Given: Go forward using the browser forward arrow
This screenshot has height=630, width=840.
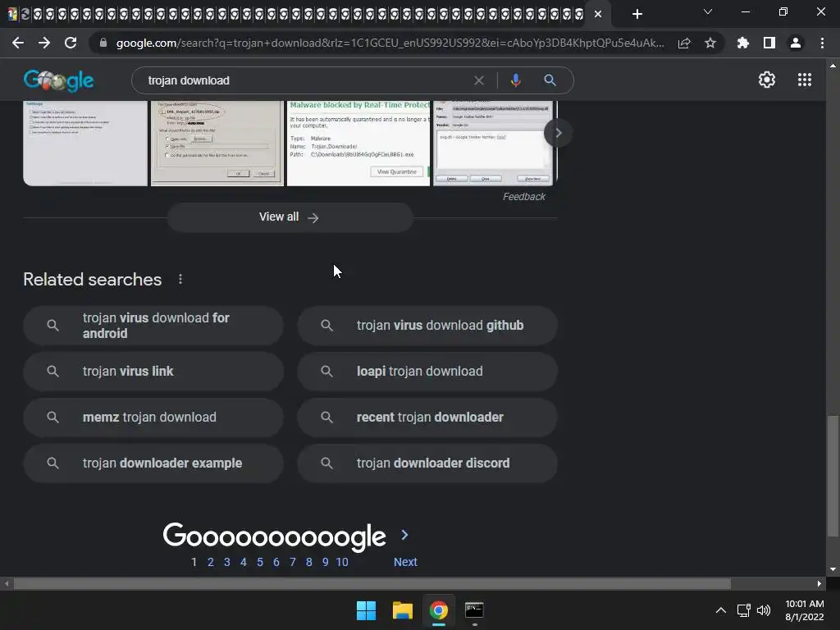Looking at the screenshot, I should pos(44,43).
